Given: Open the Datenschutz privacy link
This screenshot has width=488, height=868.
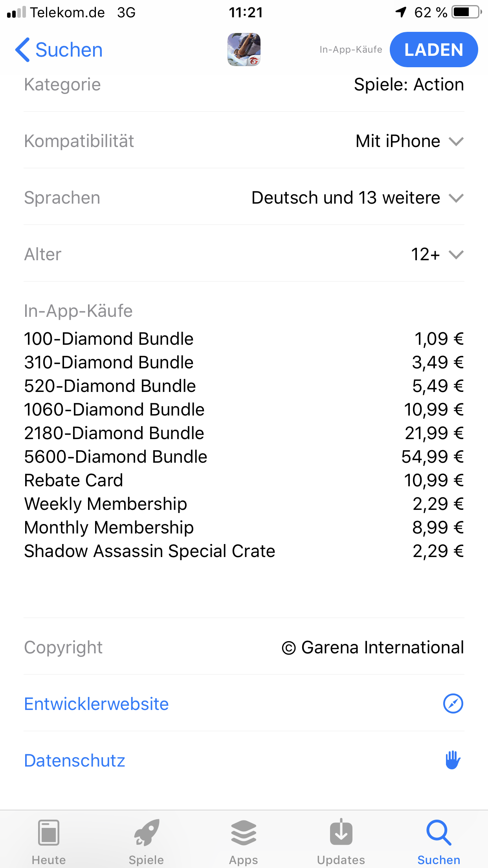Looking at the screenshot, I should pyautogui.click(x=75, y=761).
